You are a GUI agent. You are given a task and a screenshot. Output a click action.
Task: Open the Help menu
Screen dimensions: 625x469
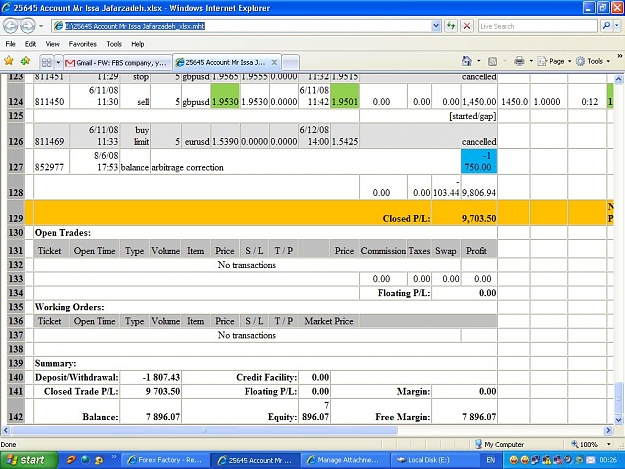click(x=138, y=44)
